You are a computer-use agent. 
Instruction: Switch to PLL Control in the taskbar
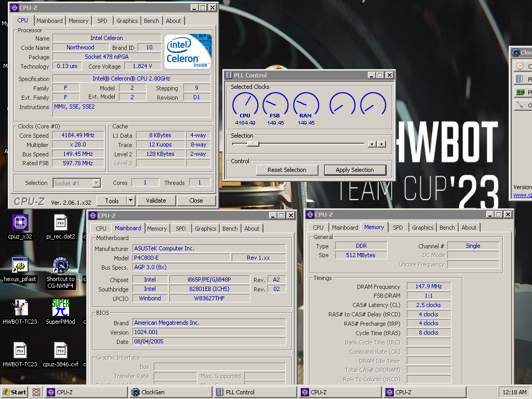[256, 392]
